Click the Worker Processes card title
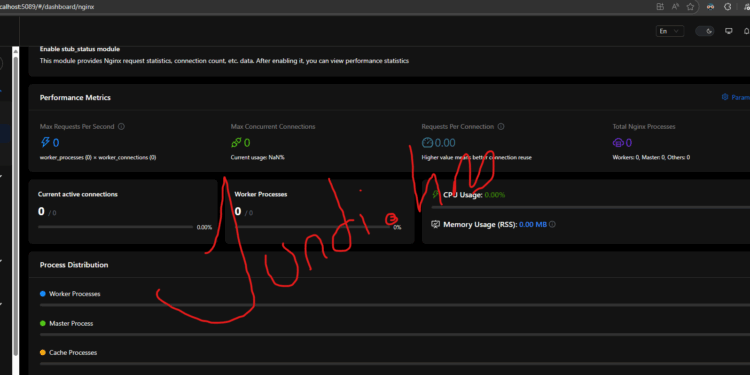This screenshot has height=375, width=750. tap(261, 194)
